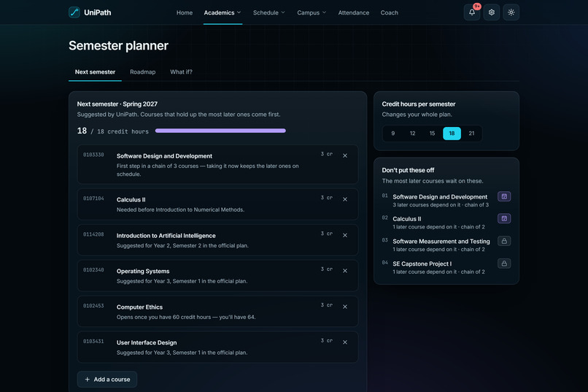
Task: Click calendar icon beside Calculus II in sidebar
Action: (504, 219)
